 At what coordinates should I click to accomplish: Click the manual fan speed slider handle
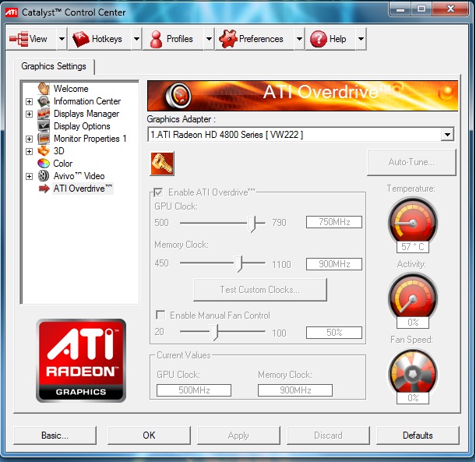point(214,333)
